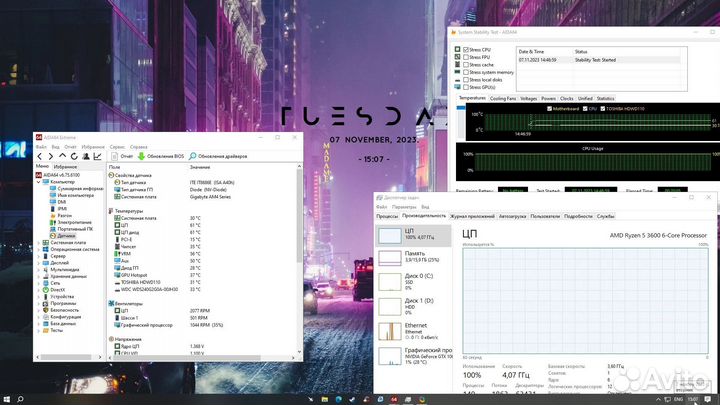Select the Разгон tree item

point(61,215)
